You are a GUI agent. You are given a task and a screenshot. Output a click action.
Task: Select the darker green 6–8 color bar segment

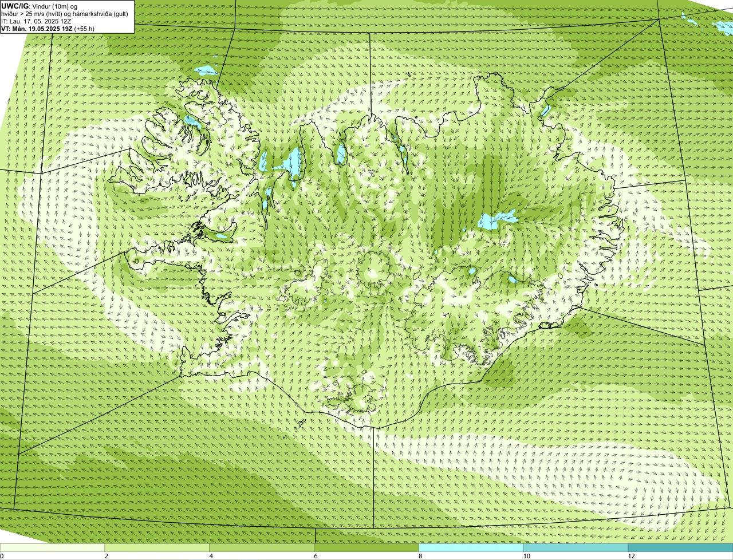(x=367, y=547)
